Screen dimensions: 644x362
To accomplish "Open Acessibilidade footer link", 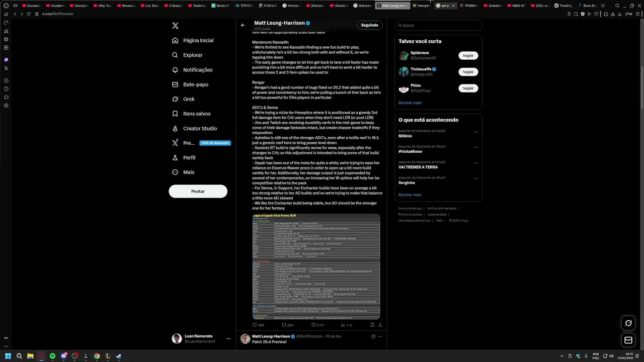I will click(437, 214).
